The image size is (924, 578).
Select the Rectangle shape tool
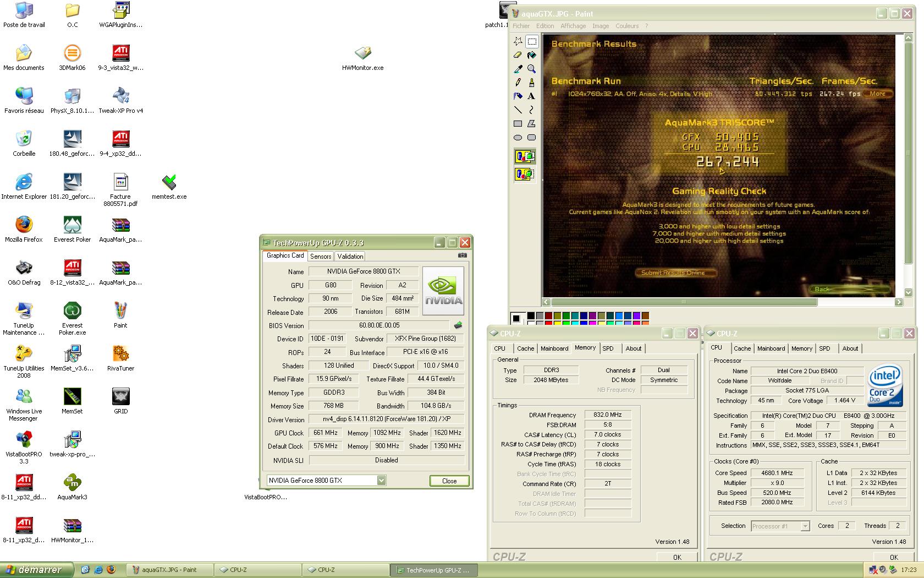(518, 124)
